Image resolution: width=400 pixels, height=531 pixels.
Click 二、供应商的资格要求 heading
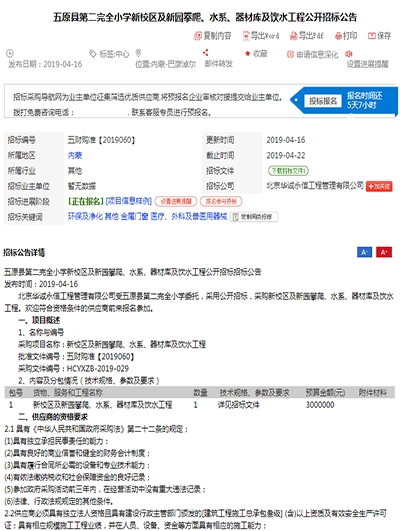point(53,417)
